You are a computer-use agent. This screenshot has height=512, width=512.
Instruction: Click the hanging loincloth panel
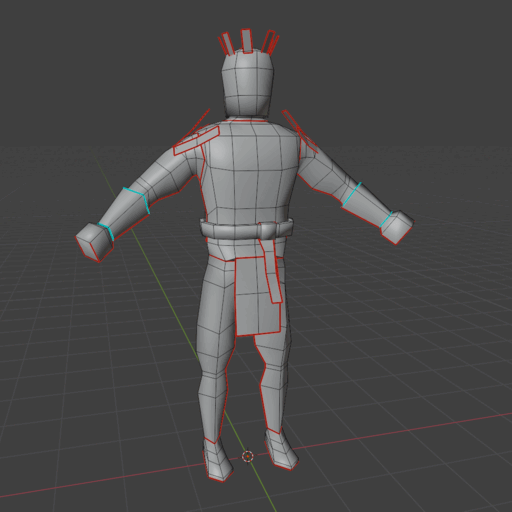tap(257, 296)
